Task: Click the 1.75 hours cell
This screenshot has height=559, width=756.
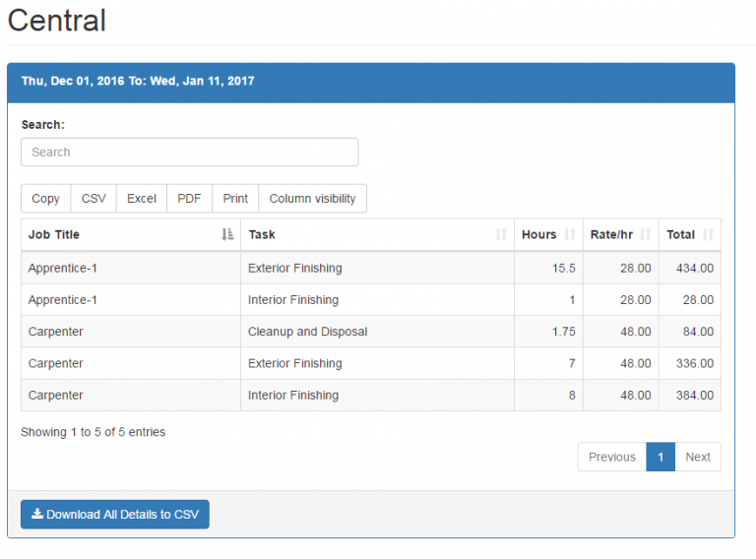Action: 548,332
